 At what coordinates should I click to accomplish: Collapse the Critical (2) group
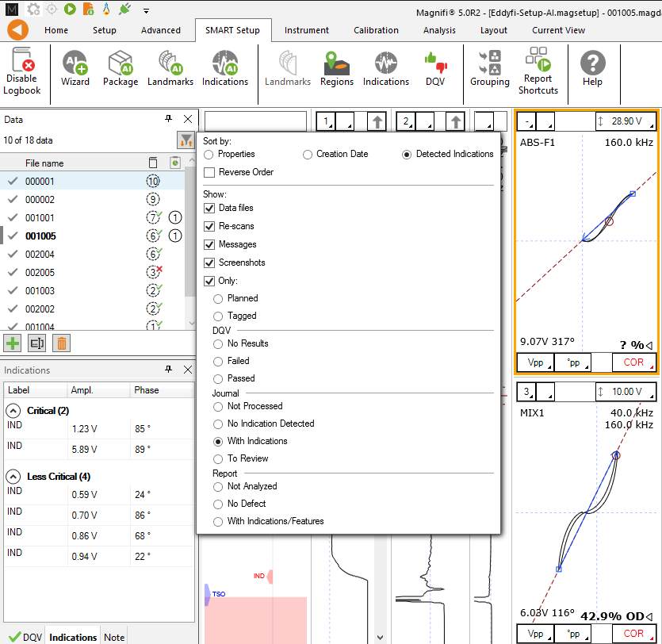pyautogui.click(x=13, y=411)
